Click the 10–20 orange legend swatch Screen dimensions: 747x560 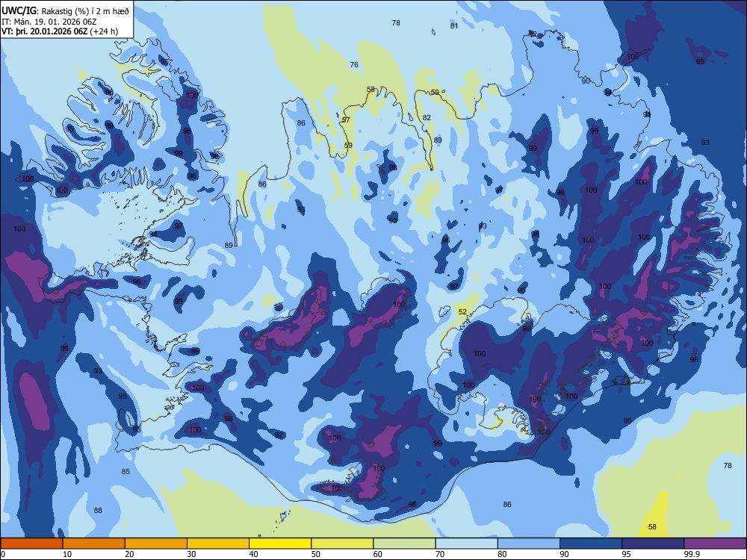coord(94,544)
